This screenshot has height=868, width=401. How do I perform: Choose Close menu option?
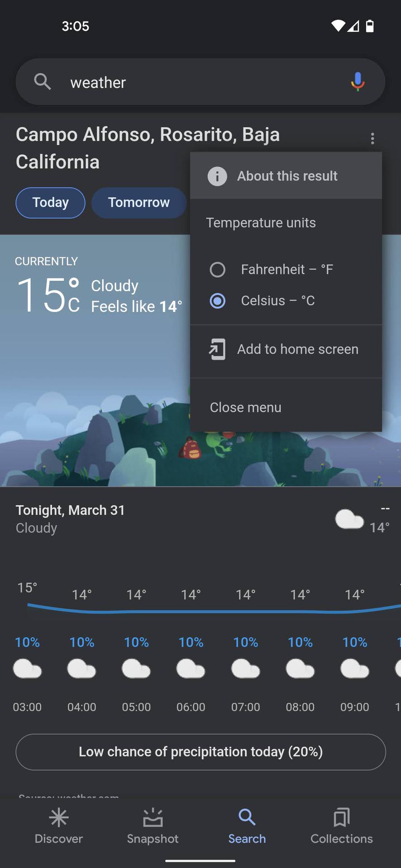(246, 407)
